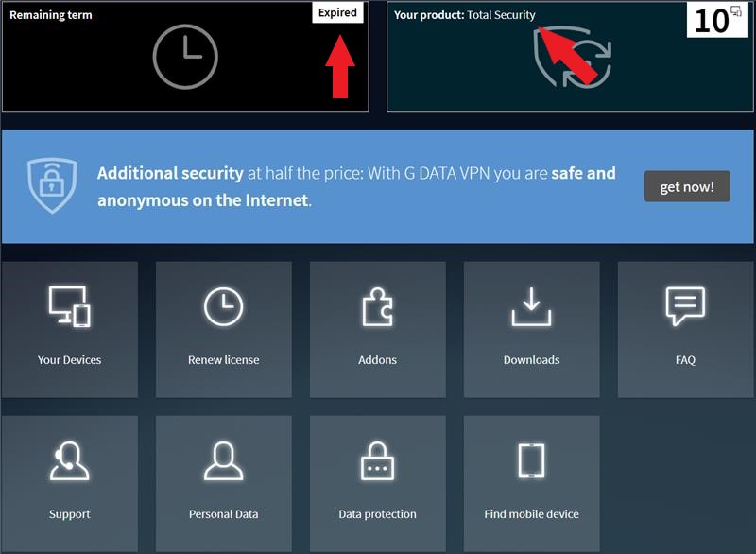Select the Addons puzzle piece icon
Image resolution: width=756 pixels, height=554 pixels.
(377, 308)
